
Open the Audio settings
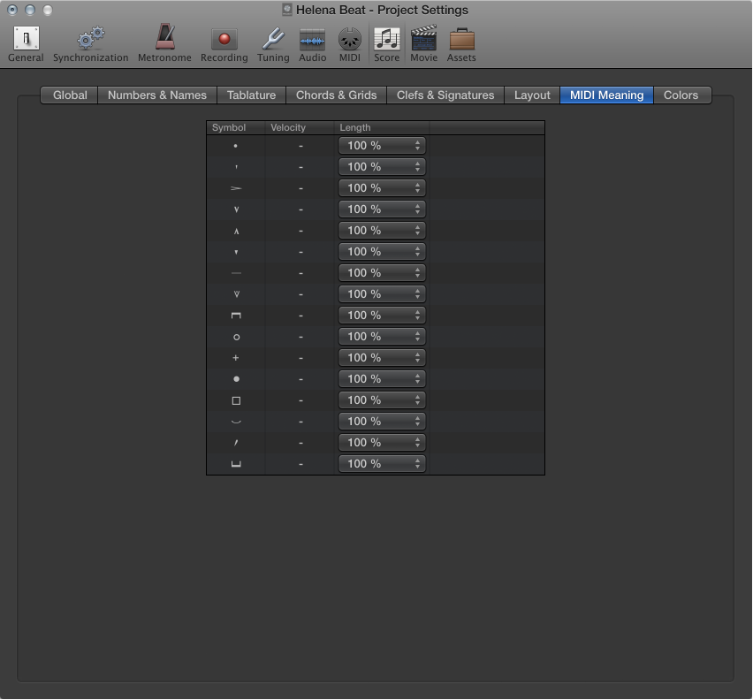pos(312,40)
